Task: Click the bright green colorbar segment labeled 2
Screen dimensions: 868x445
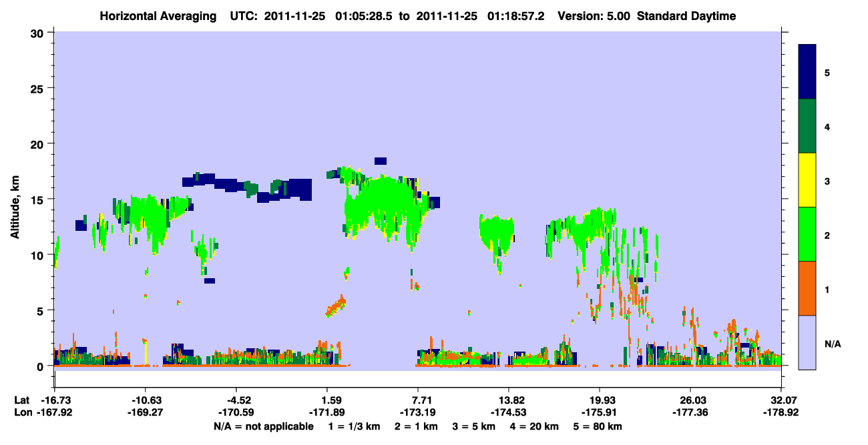Action: [808, 234]
